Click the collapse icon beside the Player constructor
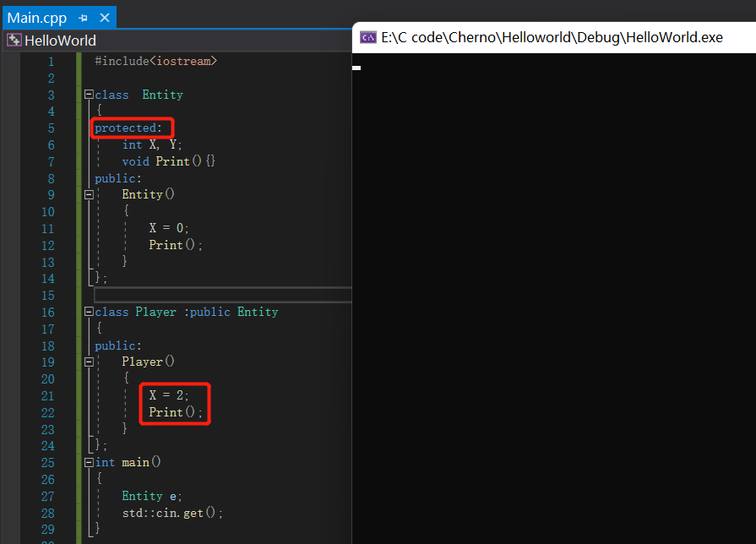The height and width of the screenshot is (544, 756). coord(89,361)
